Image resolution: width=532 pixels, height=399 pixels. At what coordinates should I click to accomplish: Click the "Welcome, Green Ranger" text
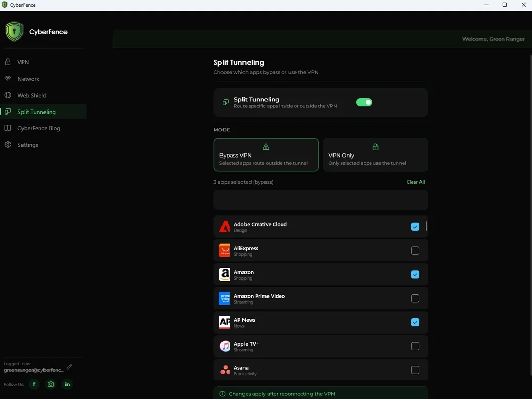click(493, 39)
